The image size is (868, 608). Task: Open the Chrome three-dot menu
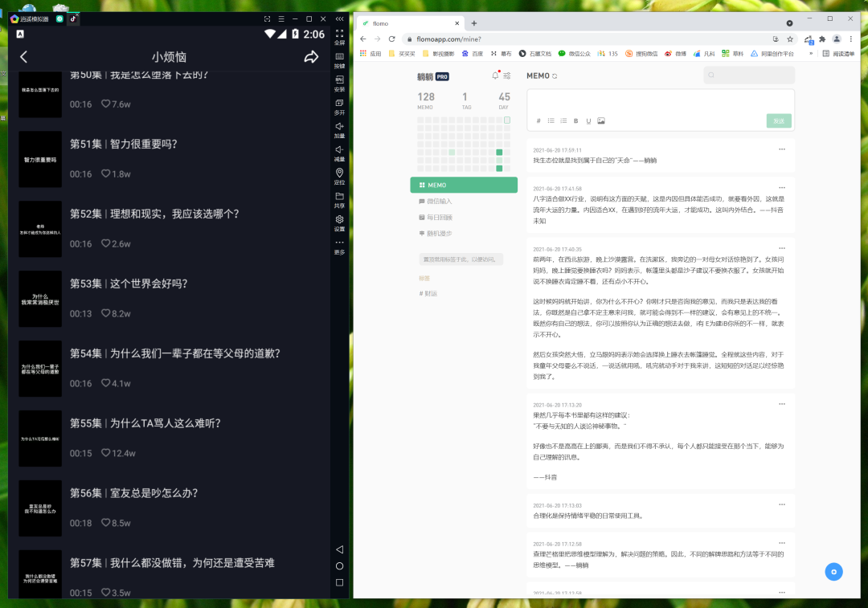click(851, 39)
